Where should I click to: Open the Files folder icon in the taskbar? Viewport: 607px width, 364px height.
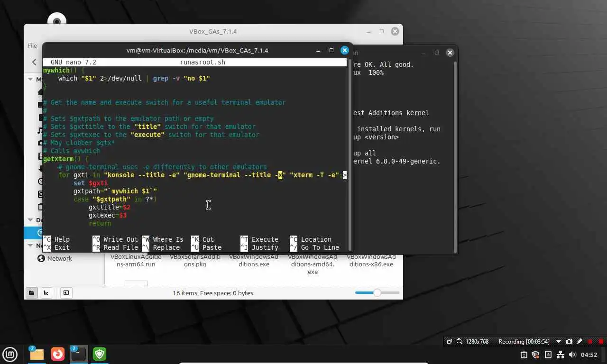coord(37,354)
